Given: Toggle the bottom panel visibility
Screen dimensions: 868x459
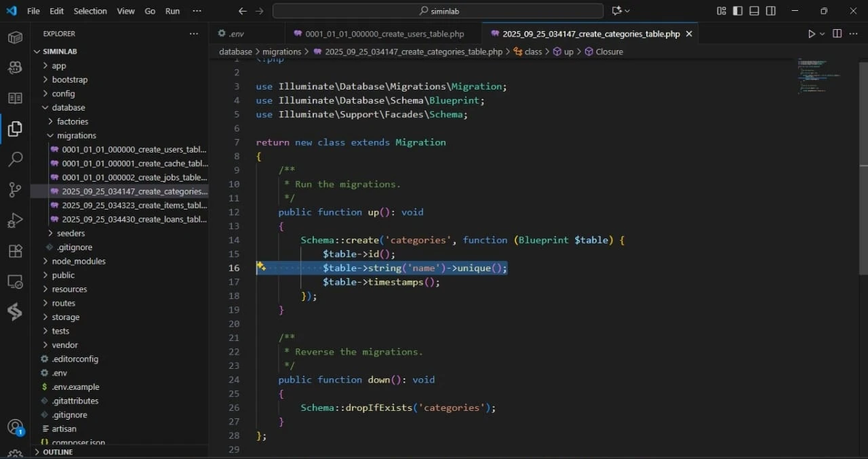Looking at the screenshot, I should 754,11.
